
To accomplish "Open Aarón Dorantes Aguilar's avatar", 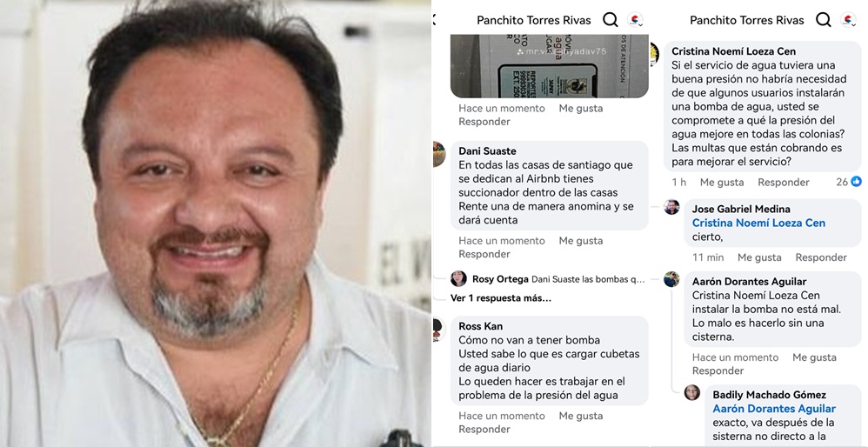I will [x=671, y=279].
